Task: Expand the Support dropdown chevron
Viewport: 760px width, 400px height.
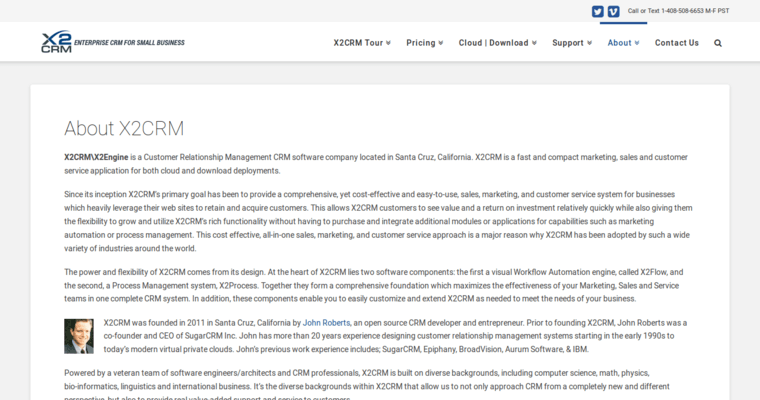Action: click(x=589, y=43)
